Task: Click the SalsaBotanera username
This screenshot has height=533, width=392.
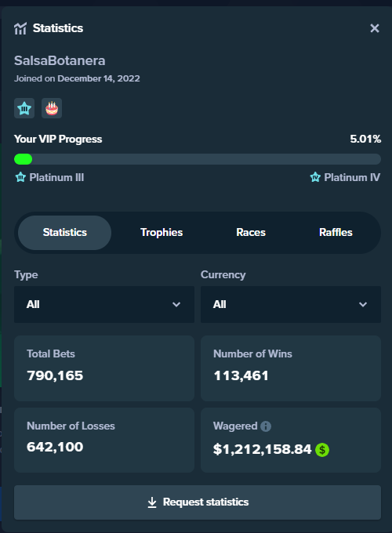Action: [60, 60]
